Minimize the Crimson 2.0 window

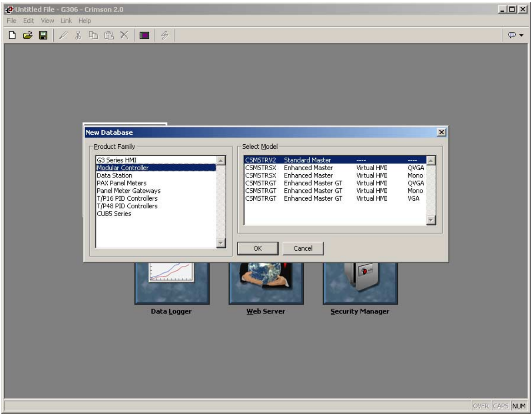point(502,10)
